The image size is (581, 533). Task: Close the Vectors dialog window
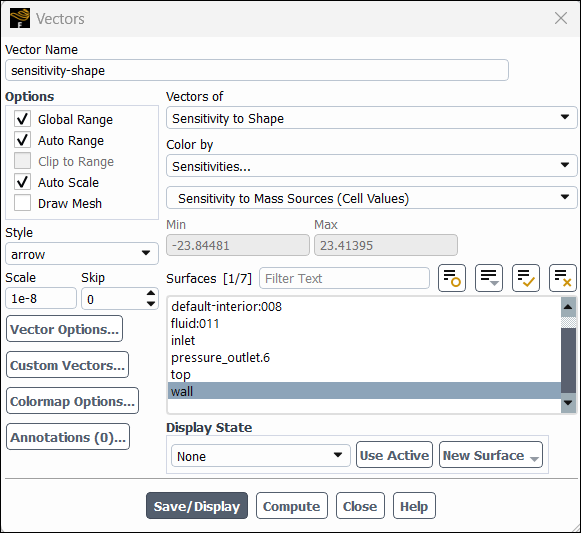point(561,18)
